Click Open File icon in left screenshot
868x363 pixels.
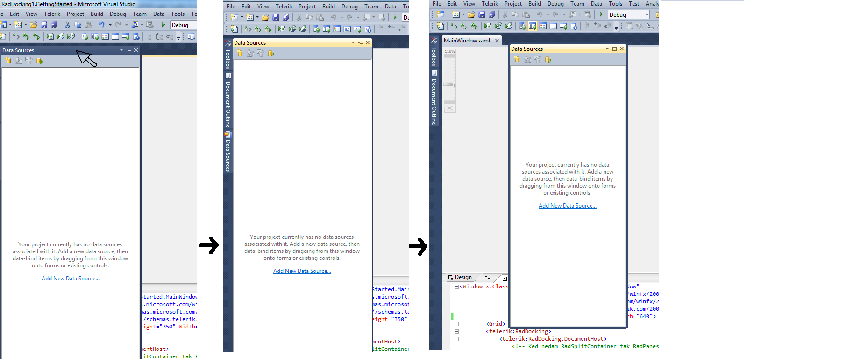pos(34,25)
